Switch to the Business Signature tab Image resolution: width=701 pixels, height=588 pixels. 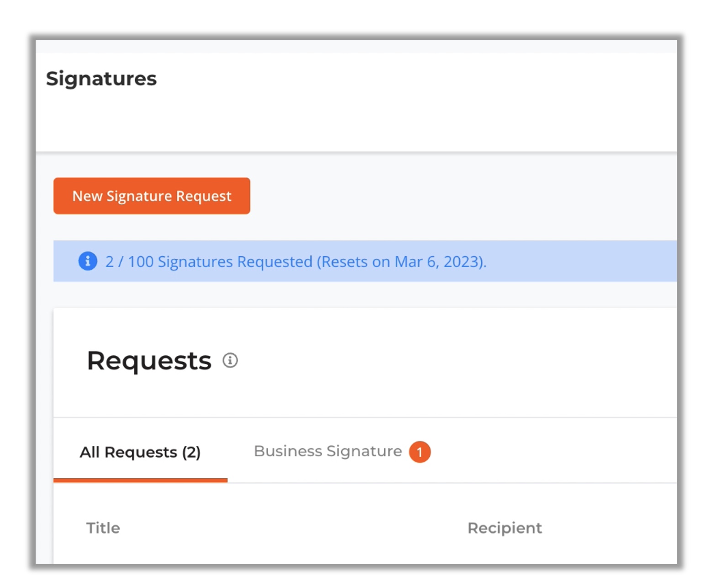pos(328,451)
